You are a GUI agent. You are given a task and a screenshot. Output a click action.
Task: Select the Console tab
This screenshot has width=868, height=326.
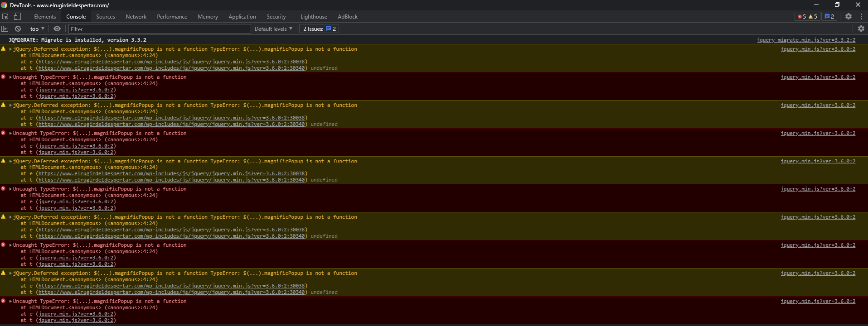(x=76, y=16)
